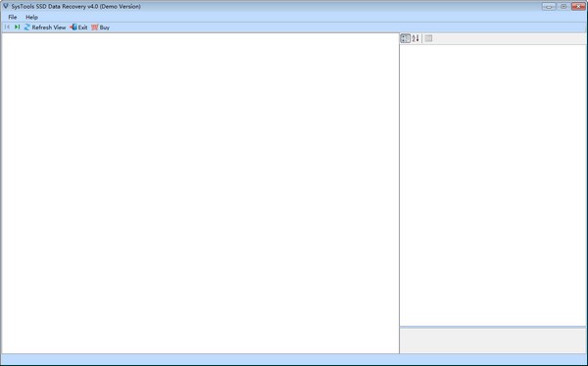Open the Help menu

(31, 18)
